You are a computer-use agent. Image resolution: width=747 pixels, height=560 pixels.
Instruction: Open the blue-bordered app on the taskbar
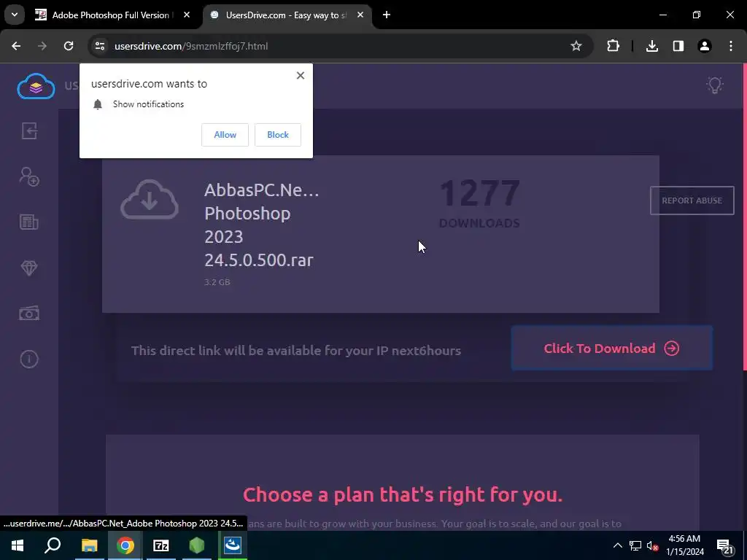click(x=233, y=545)
